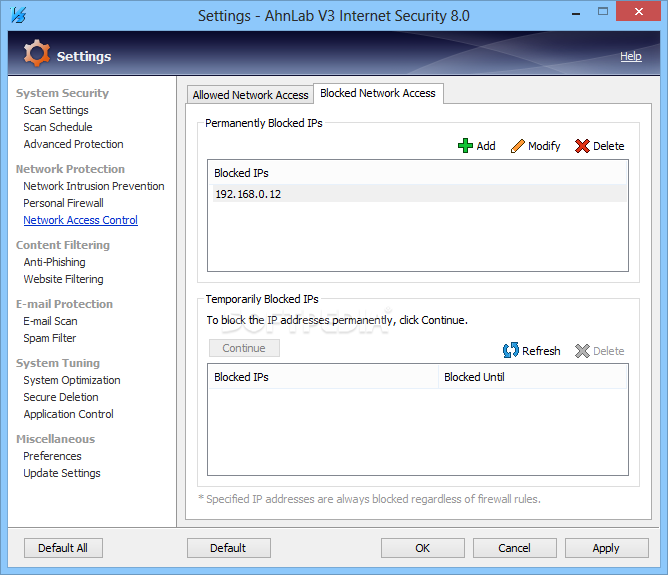Click the green plus Add icon
Image resolution: width=668 pixels, height=575 pixels.
465,146
